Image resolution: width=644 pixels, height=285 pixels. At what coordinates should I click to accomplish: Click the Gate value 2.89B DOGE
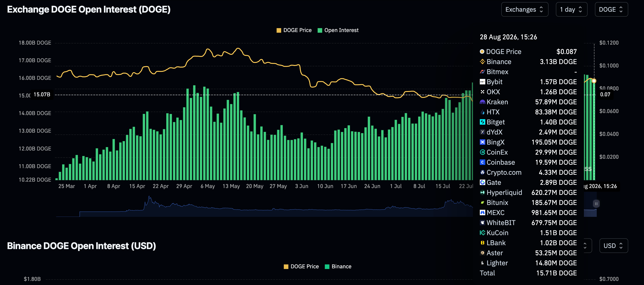point(558,182)
